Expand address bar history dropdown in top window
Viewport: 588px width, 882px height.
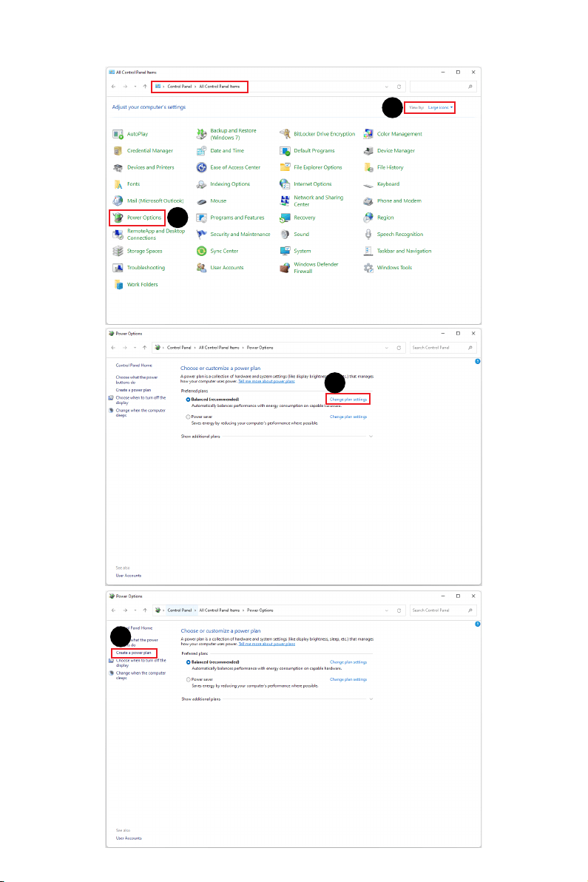click(387, 87)
